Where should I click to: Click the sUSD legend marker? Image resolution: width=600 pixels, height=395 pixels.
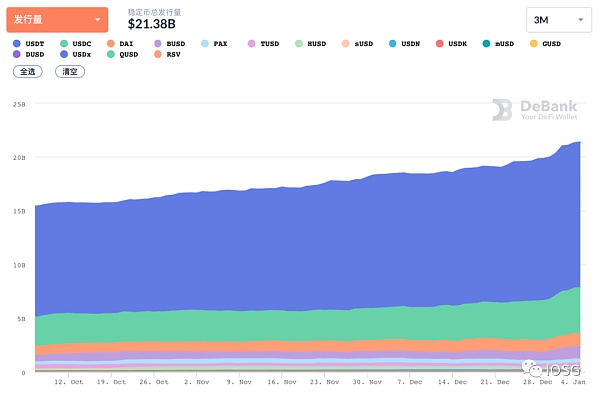click(346, 44)
